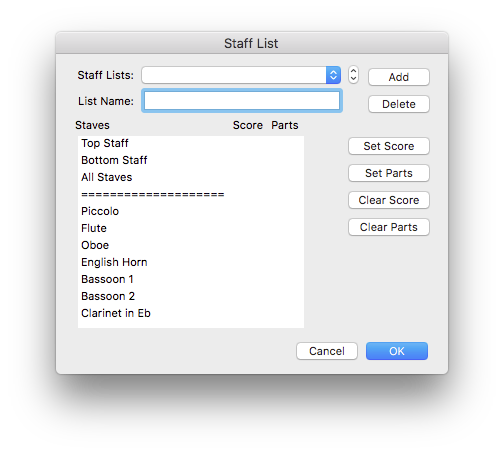Screen dimensions: 504x454
Task: Select the English Horn staff
Action: [191, 262]
